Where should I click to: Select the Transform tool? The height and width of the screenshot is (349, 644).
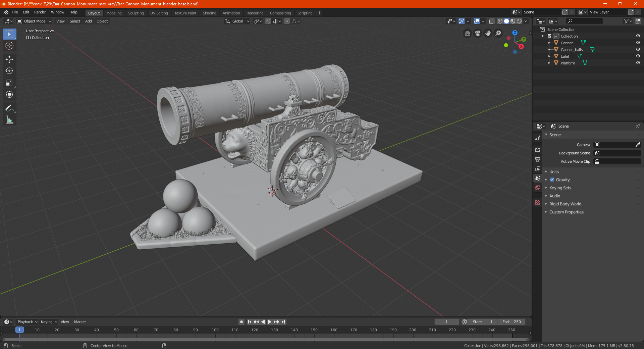point(9,94)
